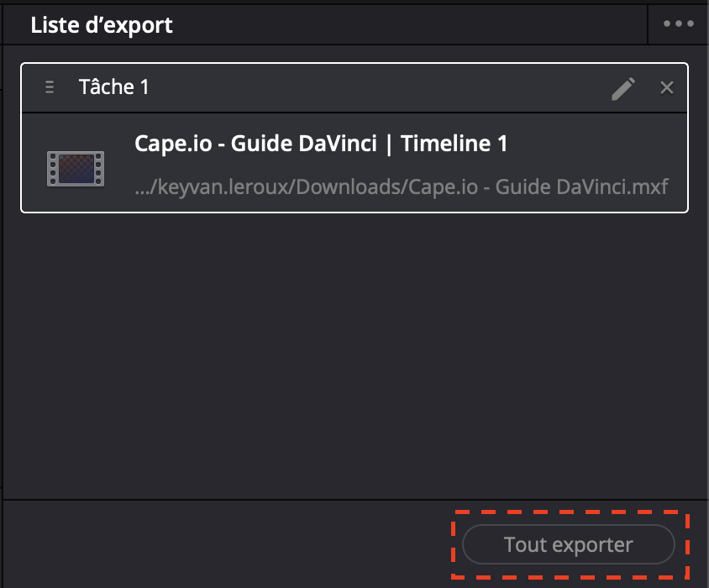Open the ellipsis options menu at top right
Viewport: 709px width, 588px height.
(677, 24)
